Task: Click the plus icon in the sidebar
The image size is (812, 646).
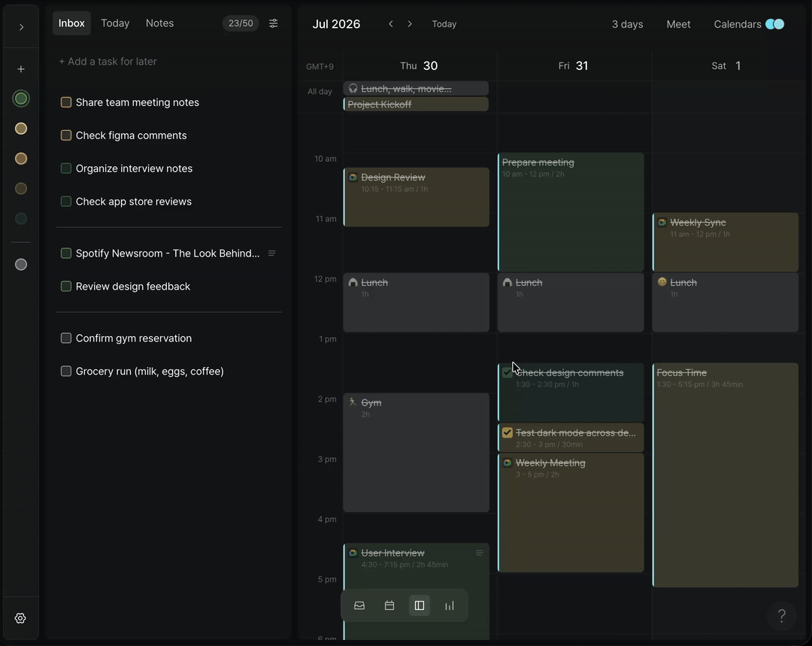Action: tap(21, 69)
